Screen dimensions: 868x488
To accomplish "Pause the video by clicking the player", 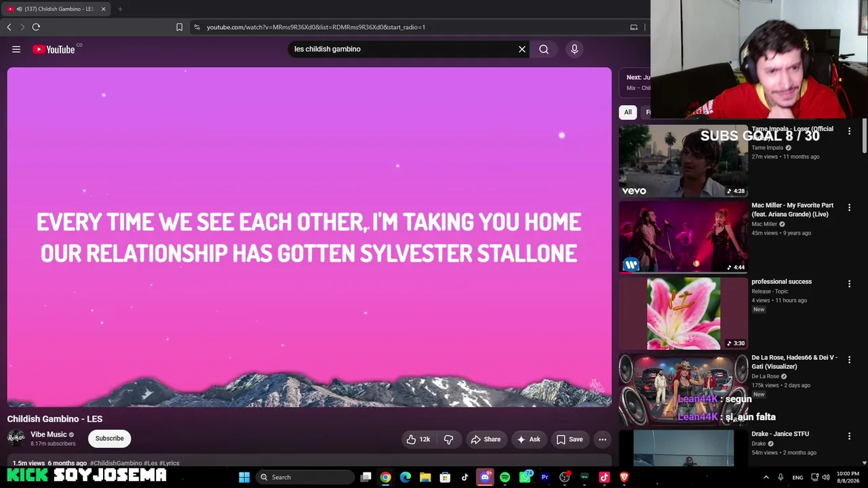I will (x=309, y=237).
